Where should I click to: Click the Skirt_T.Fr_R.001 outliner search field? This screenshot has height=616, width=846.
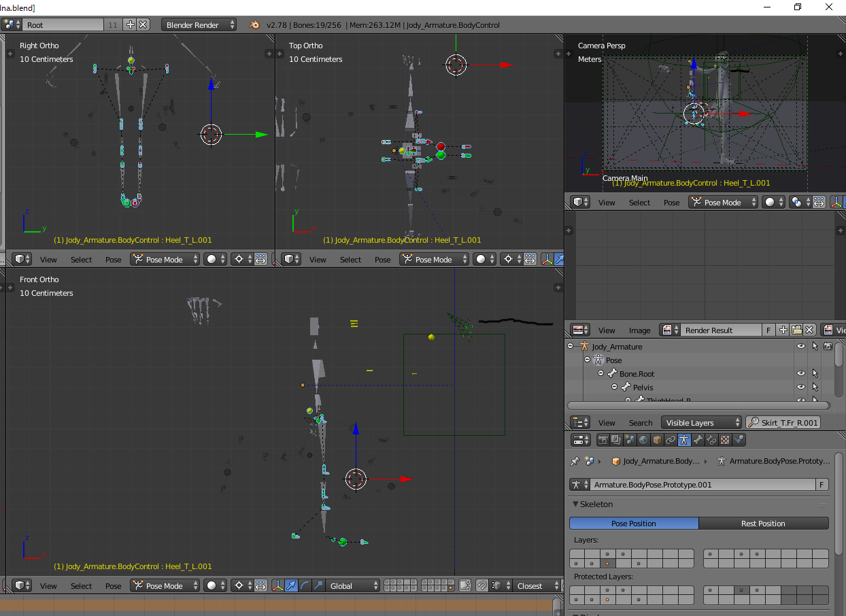click(x=783, y=423)
